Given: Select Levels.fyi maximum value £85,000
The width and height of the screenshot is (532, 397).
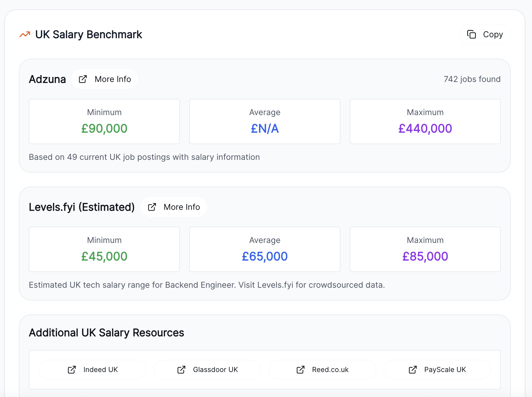Looking at the screenshot, I should (x=425, y=256).
